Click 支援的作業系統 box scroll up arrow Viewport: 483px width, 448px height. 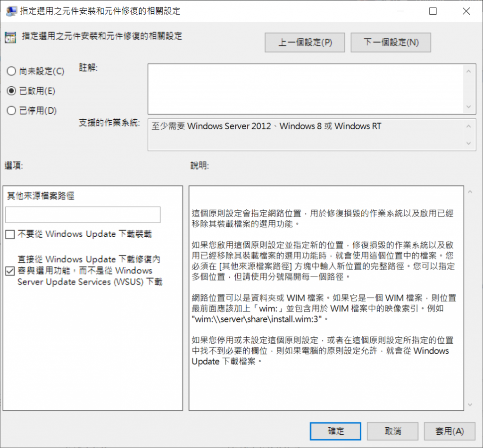tap(468, 126)
